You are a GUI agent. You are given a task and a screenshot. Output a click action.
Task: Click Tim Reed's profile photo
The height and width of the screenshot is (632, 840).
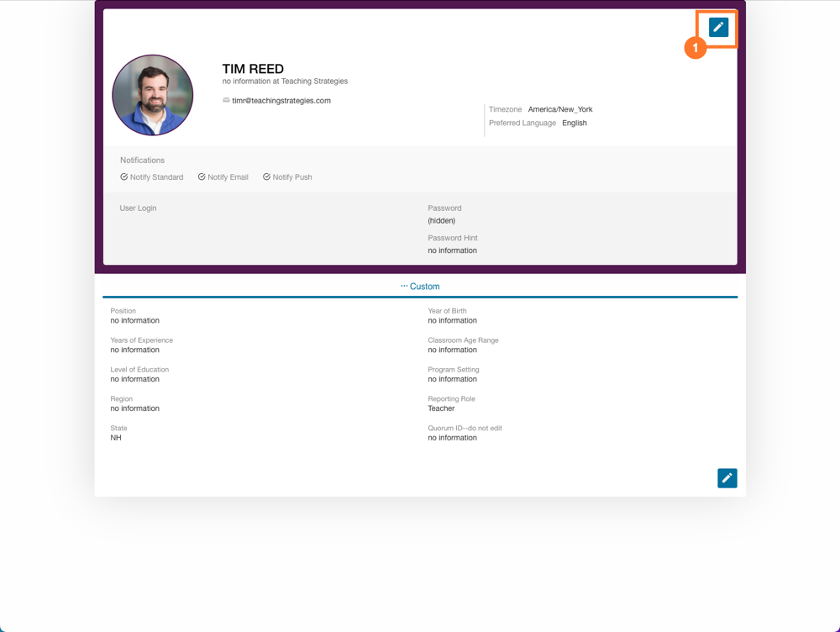[152, 94]
